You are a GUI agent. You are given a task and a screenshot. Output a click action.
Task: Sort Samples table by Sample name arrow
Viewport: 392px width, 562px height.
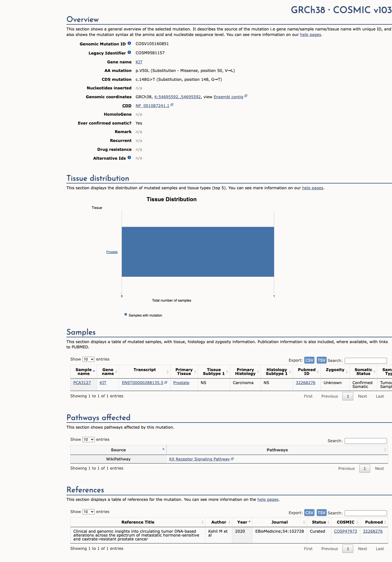[x=94, y=371]
